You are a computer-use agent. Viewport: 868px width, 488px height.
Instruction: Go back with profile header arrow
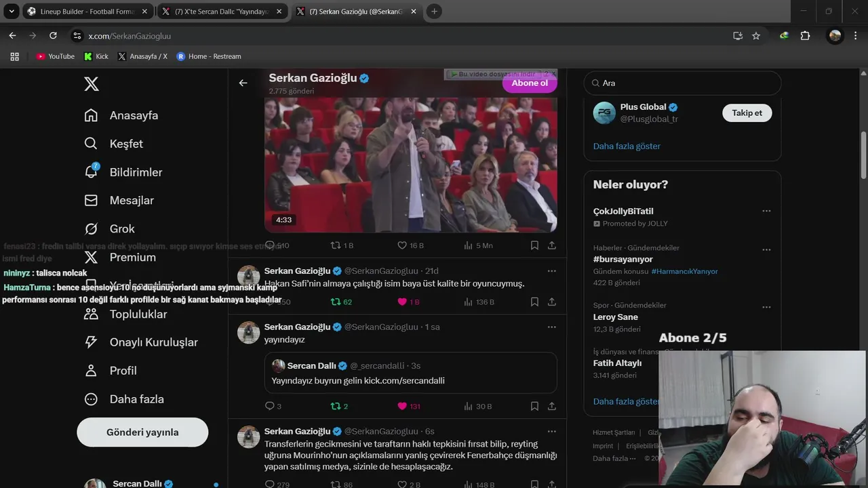coord(243,83)
